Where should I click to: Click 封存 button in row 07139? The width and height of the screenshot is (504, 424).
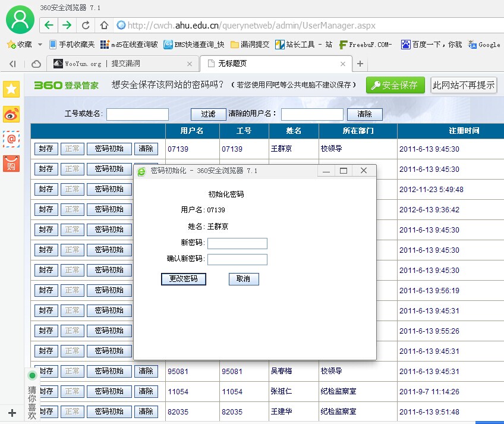pos(46,149)
